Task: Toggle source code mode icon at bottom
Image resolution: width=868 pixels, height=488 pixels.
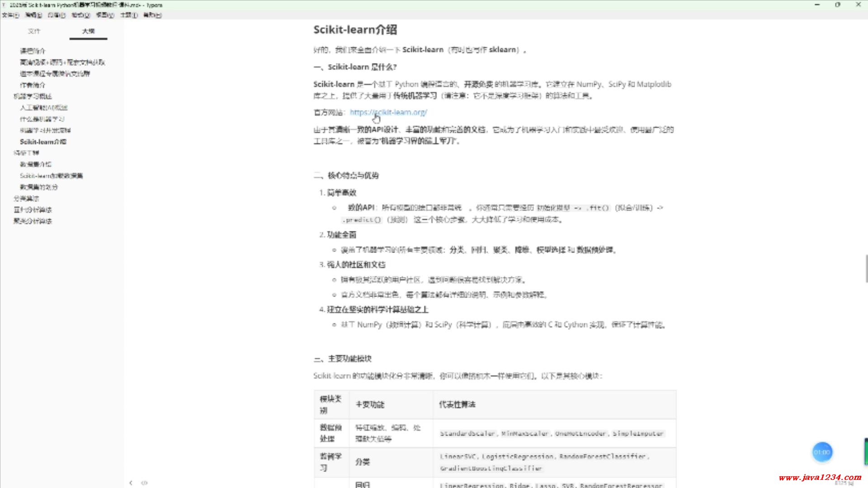Action: pyautogui.click(x=144, y=483)
